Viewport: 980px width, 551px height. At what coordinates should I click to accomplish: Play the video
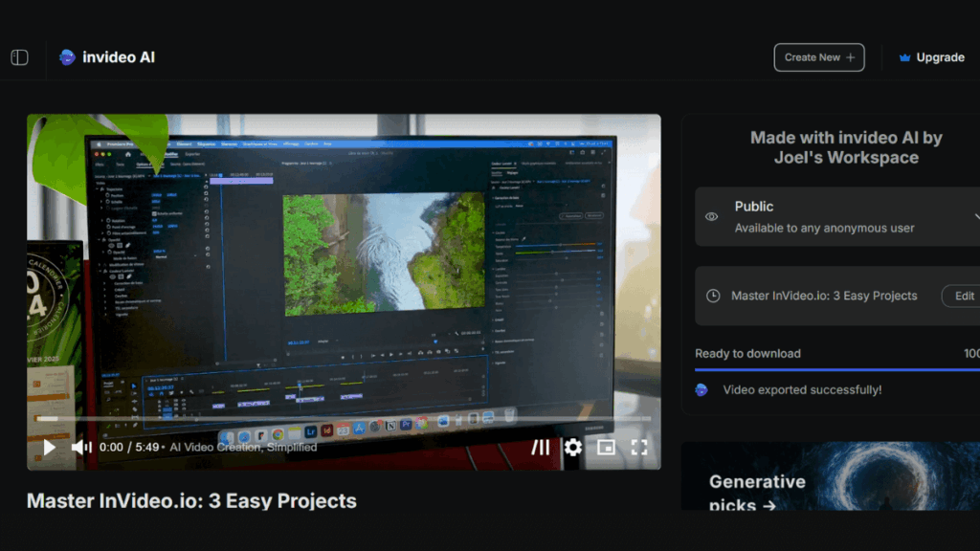50,448
